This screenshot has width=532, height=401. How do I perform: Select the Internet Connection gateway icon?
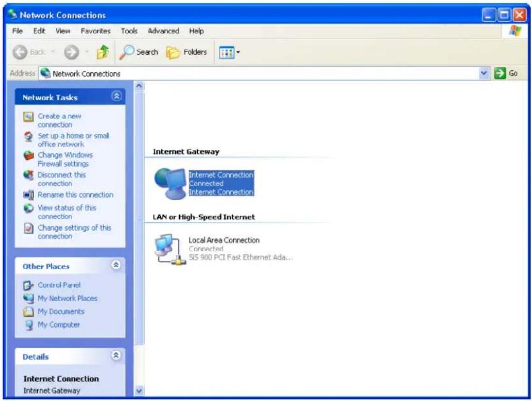171,184
